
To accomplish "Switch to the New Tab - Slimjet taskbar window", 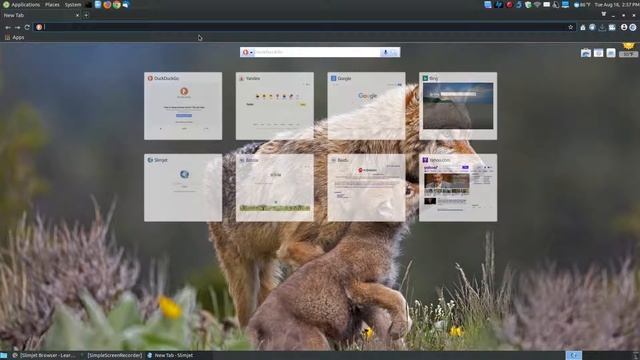I will 170,356.
